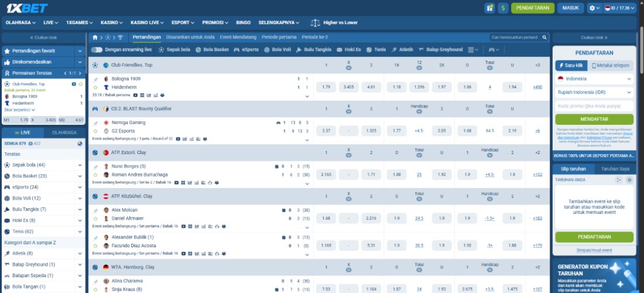644x293 pixels.
Task: Click the promo code input field
Action: click(594, 106)
